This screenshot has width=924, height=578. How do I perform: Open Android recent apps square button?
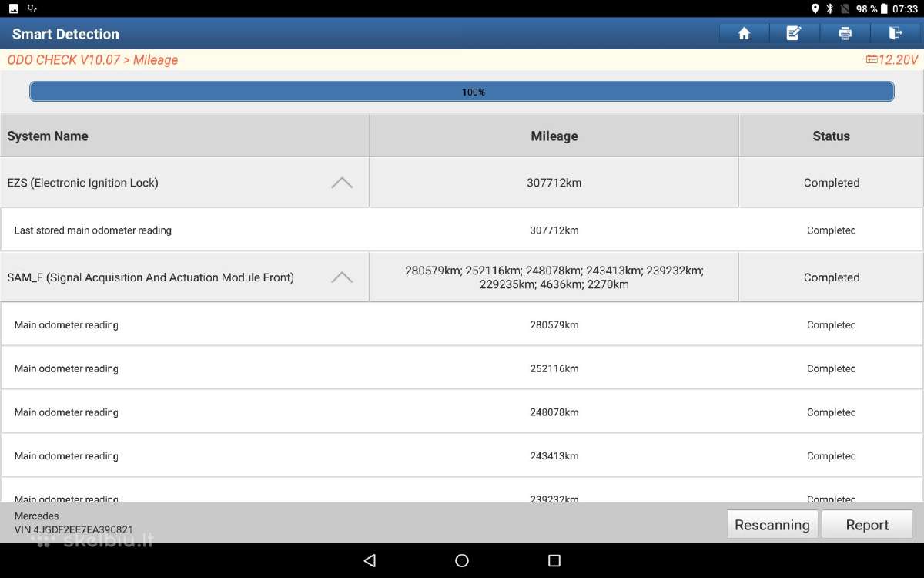[554, 560]
